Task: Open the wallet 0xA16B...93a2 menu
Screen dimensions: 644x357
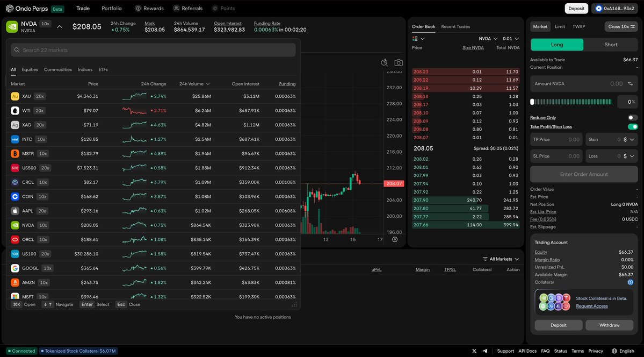Action: pos(615,8)
